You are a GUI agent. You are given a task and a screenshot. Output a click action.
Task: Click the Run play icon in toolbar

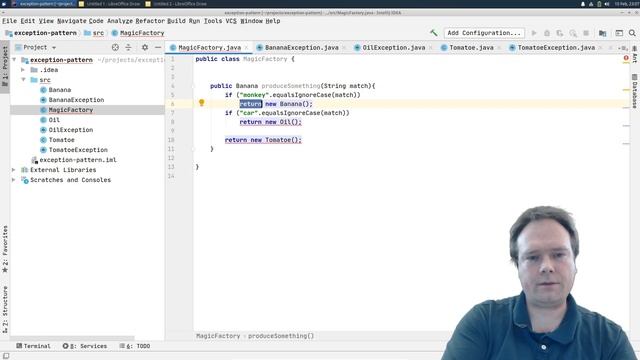534,33
